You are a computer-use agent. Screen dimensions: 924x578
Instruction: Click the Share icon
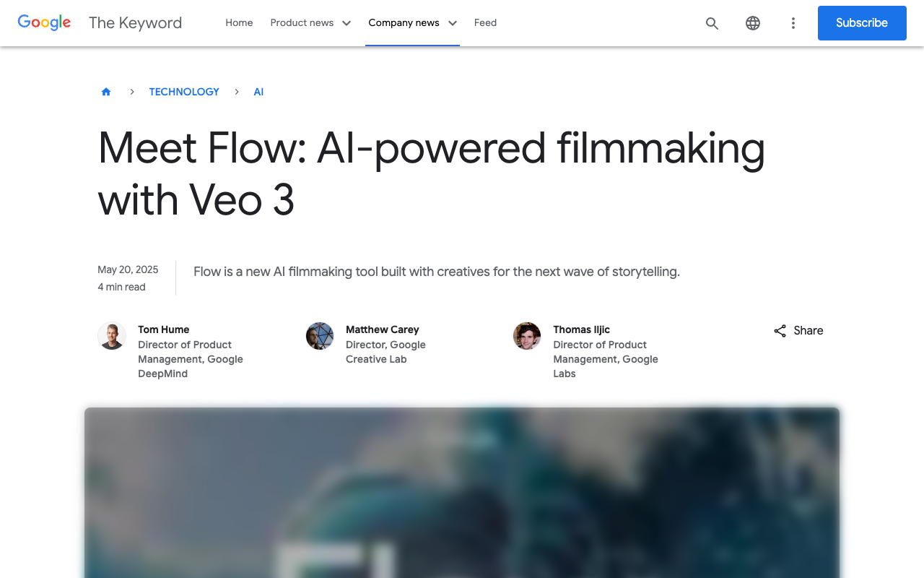[x=780, y=331]
